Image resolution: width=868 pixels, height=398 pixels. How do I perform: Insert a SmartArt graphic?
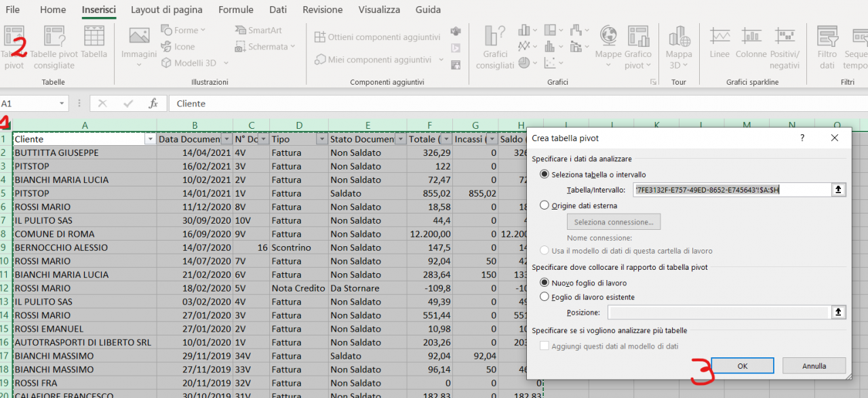point(258,31)
